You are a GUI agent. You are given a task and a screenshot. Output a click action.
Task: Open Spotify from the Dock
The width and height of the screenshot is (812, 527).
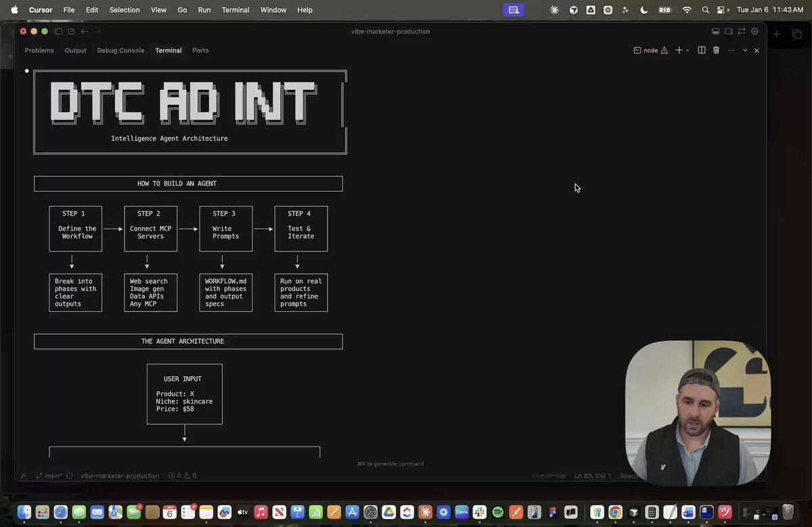[x=497, y=512]
